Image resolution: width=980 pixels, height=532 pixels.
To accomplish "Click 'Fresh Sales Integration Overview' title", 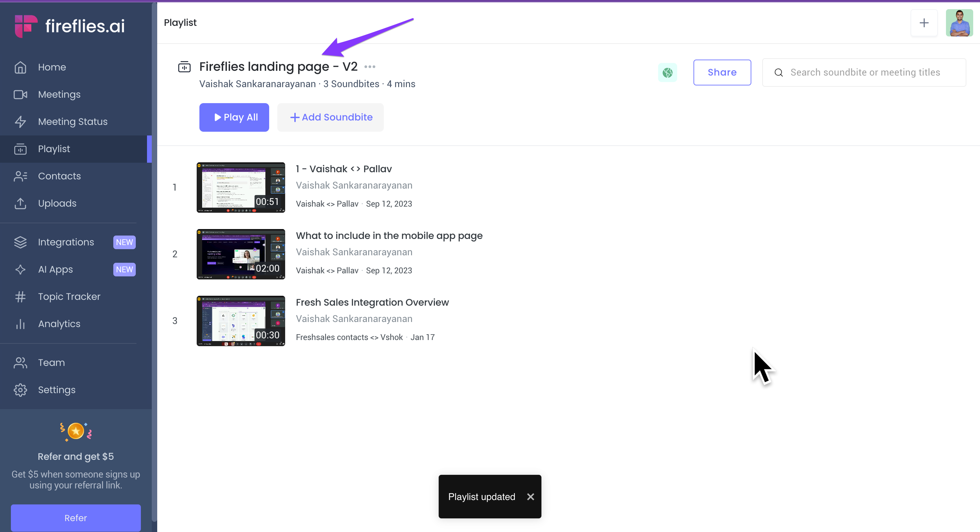I will (x=373, y=303).
